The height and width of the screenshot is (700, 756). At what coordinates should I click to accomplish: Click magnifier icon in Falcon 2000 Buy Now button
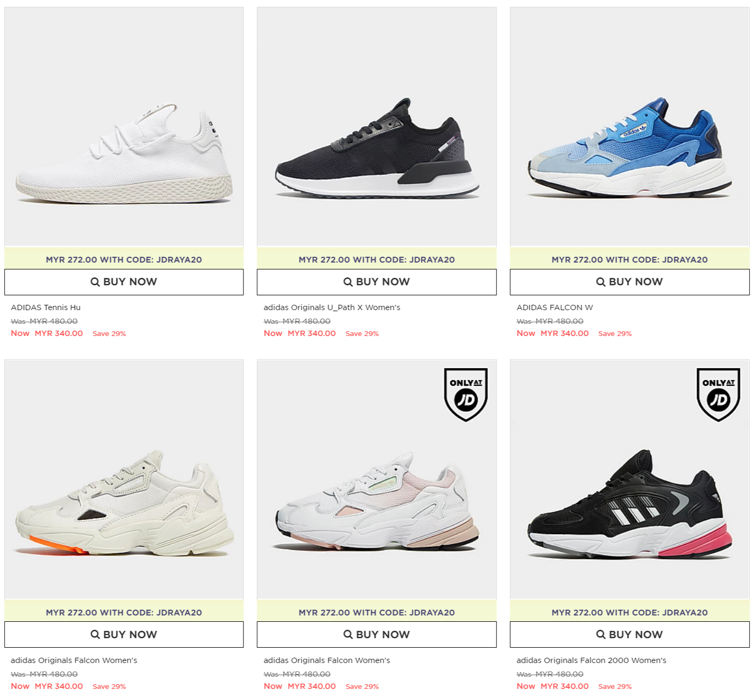[601, 634]
